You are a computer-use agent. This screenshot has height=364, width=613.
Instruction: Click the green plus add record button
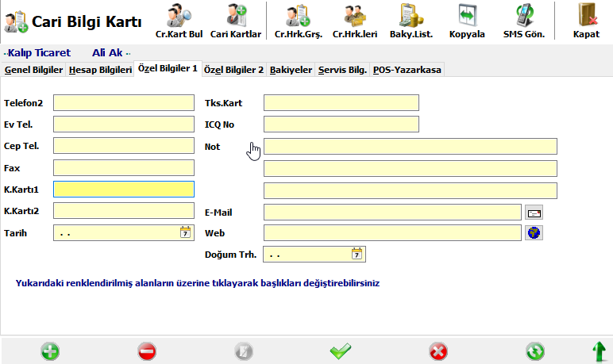tap(50, 351)
